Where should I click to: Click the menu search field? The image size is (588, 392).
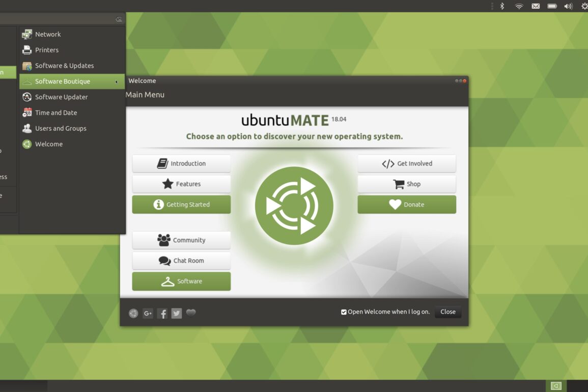coord(62,19)
